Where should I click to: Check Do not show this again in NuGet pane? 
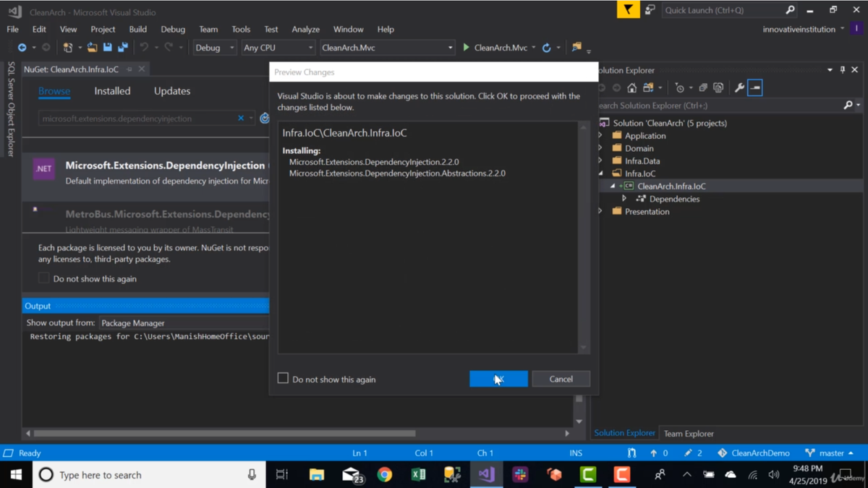pos(43,278)
